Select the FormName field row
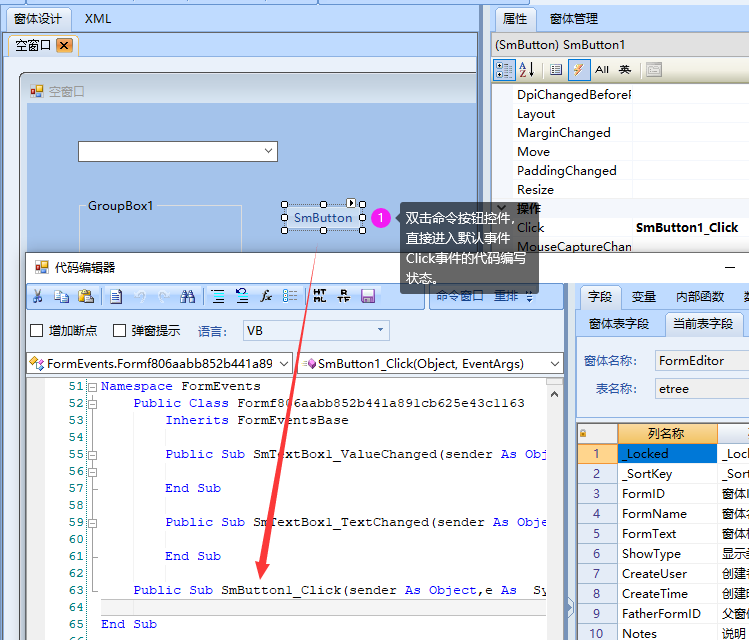This screenshot has height=640, width=749. tap(663, 513)
